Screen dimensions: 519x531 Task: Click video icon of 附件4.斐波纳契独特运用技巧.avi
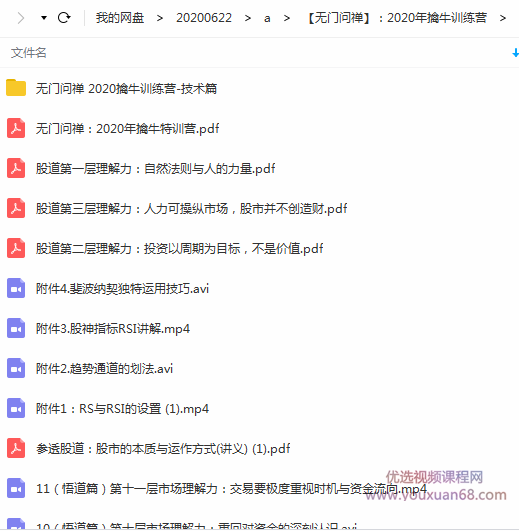coord(16,288)
